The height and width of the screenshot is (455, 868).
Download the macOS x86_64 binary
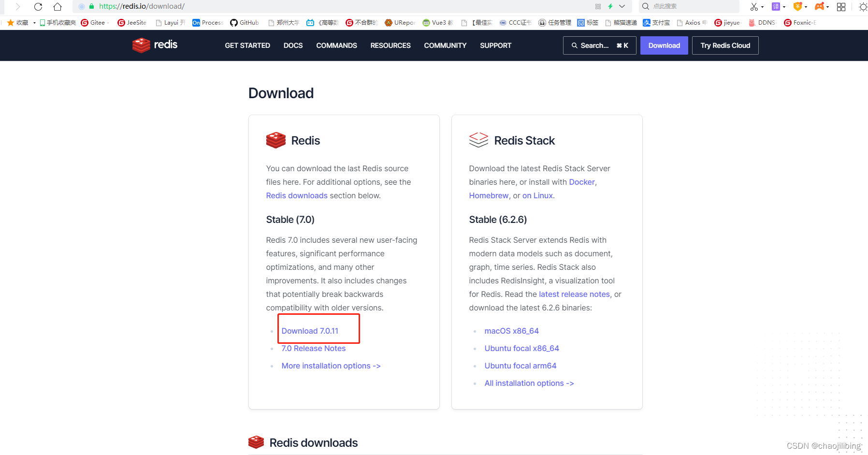tap(511, 331)
